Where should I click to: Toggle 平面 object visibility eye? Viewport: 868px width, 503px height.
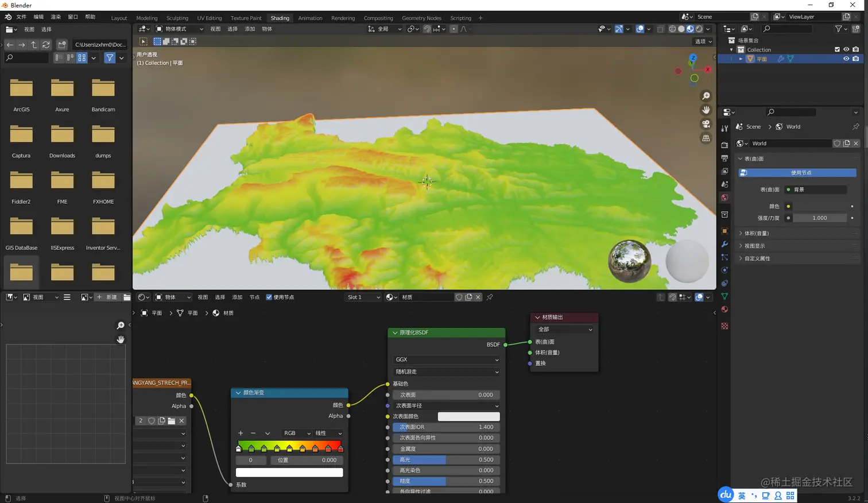pos(846,59)
